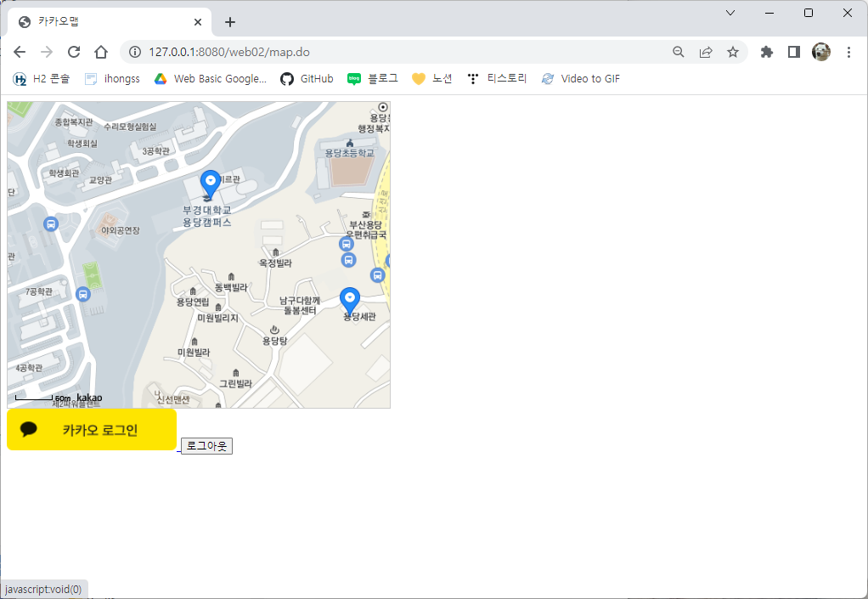Click the 교양관 building label
The width and height of the screenshot is (868, 599).
click(x=101, y=180)
